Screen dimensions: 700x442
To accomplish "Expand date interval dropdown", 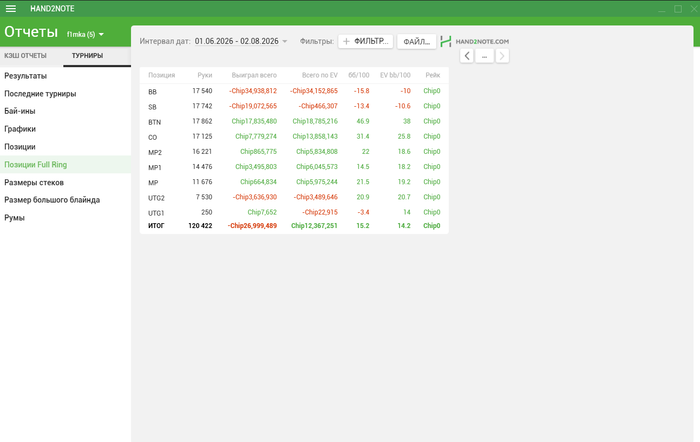I will [x=284, y=41].
